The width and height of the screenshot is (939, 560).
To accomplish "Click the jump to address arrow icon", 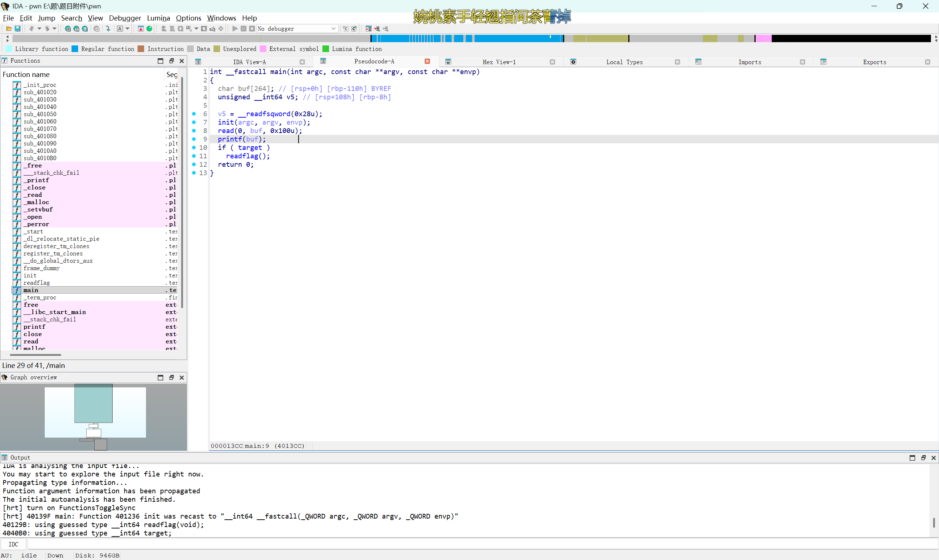I will pyautogui.click(x=108, y=29).
